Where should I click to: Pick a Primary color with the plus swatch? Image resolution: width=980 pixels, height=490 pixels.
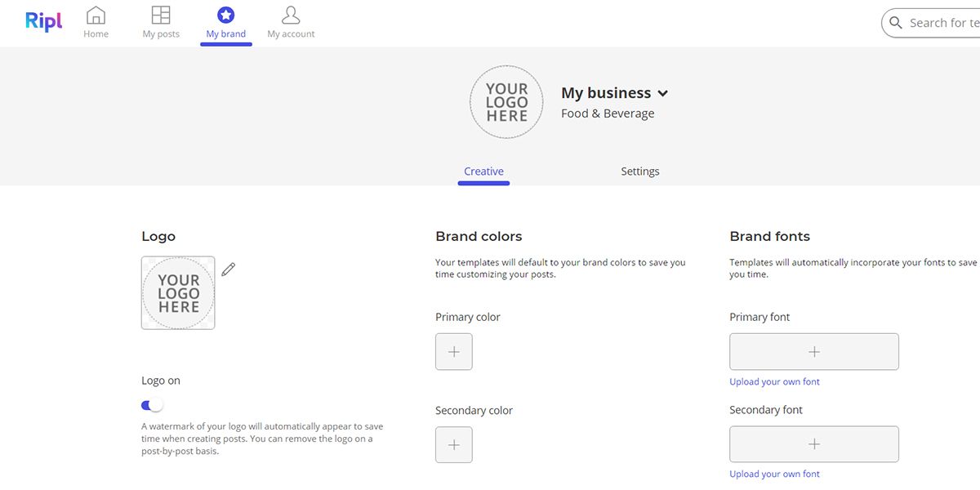pos(453,351)
